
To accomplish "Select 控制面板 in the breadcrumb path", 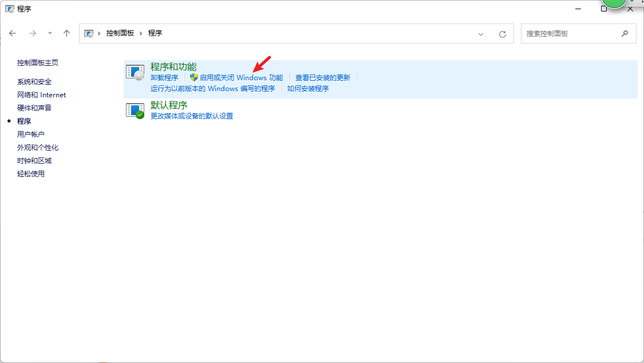I will point(120,33).
